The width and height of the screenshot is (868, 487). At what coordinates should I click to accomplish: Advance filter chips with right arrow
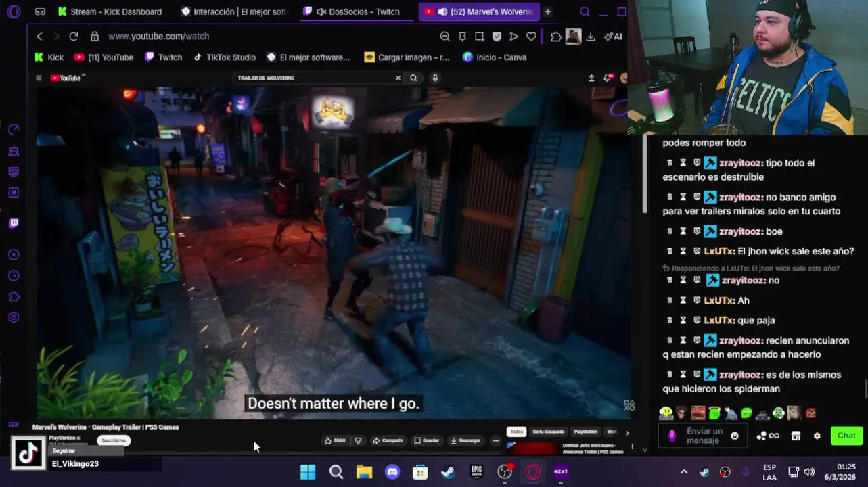click(x=627, y=432)
